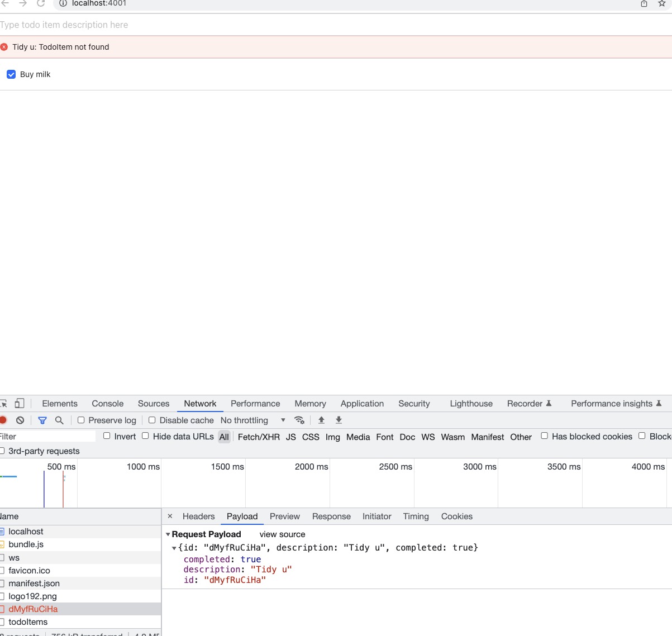Select the manifest.json request row
Viewport: 672px width, 636px height.
[80, 584]
